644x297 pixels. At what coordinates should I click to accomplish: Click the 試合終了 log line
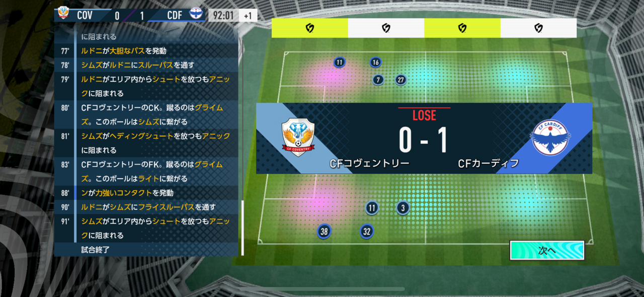click(x=146, y=249)
